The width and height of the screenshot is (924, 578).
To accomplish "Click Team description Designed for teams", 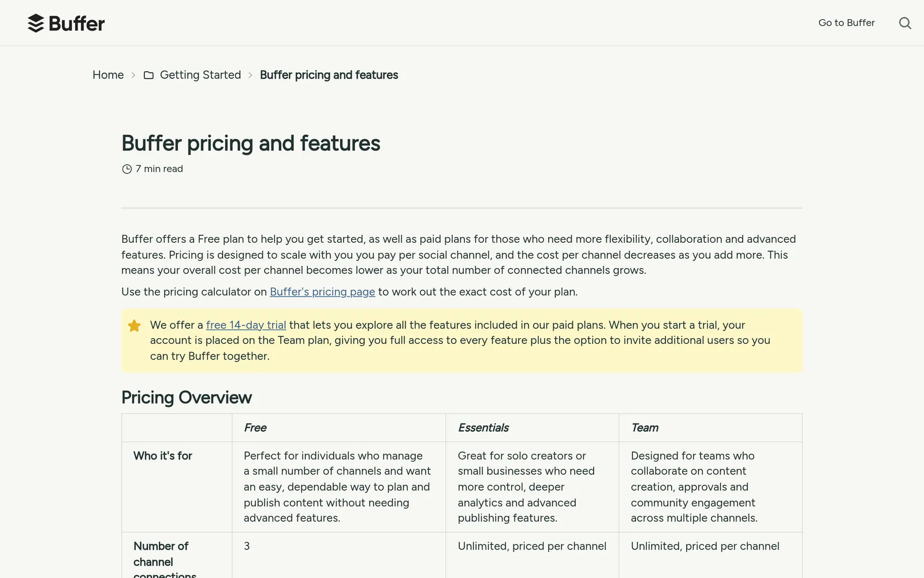I will pos(694,487).
